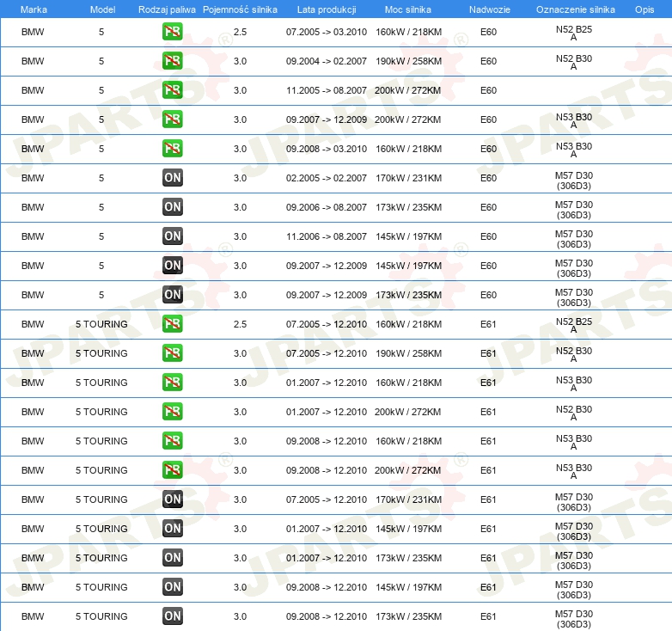Click 190kW / 258KM in the E61 Touring row
The width and height of the screenshot is (672, 631).
(x=408, y=353)
